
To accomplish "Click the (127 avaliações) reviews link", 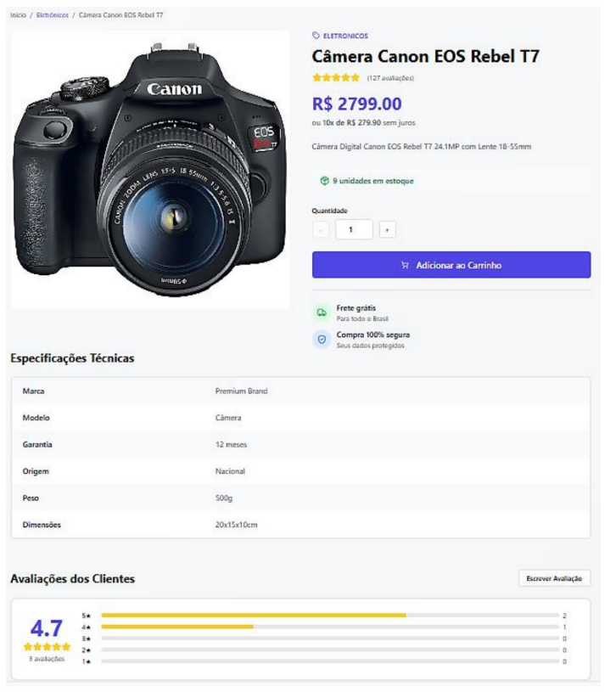I will click(x=390, y=78).
